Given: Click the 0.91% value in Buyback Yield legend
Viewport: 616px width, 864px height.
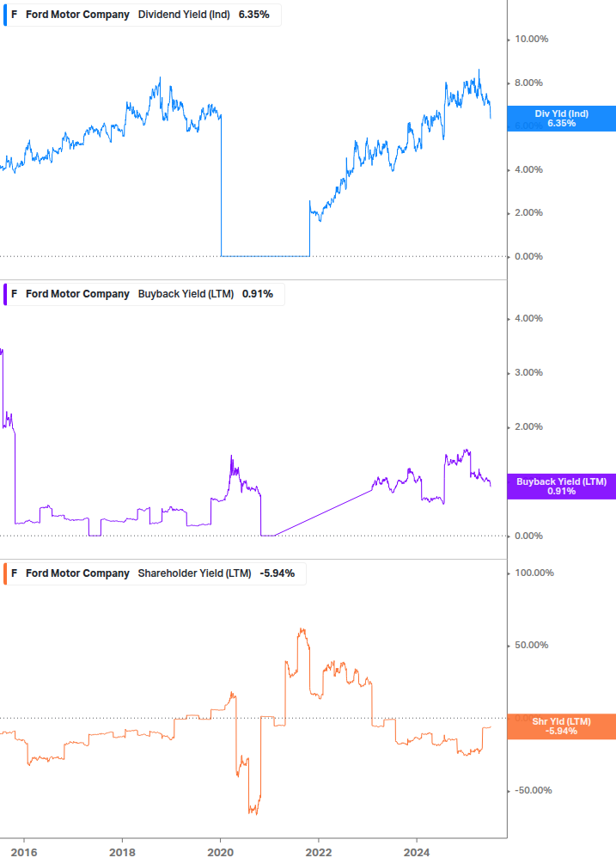Looking at the screenshot, I should 258,294.
